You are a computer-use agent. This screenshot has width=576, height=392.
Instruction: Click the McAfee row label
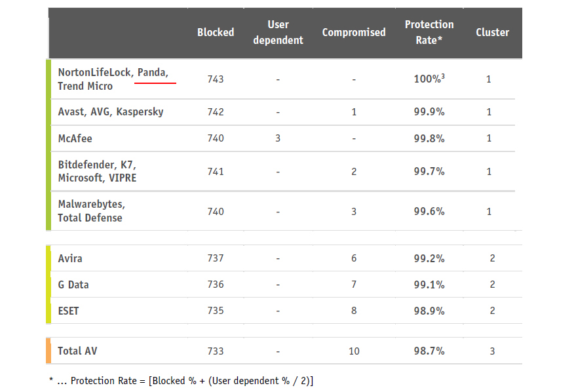point(75,138)
